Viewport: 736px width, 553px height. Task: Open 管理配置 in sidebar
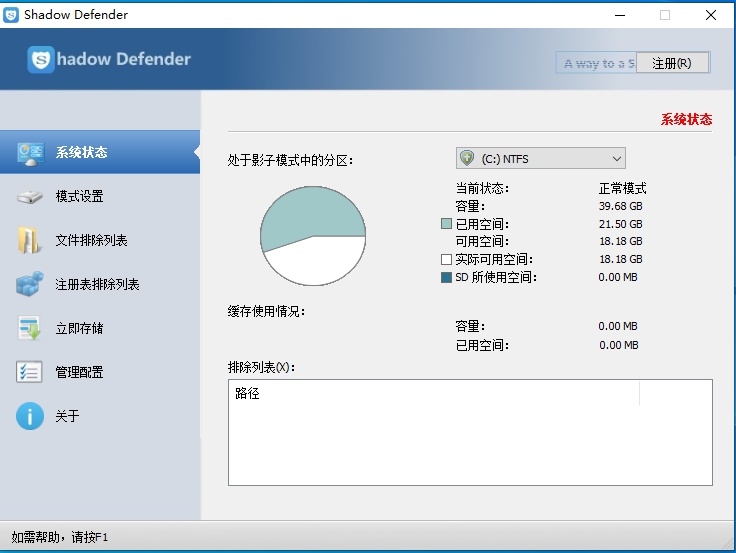click(x=100, y=372)
